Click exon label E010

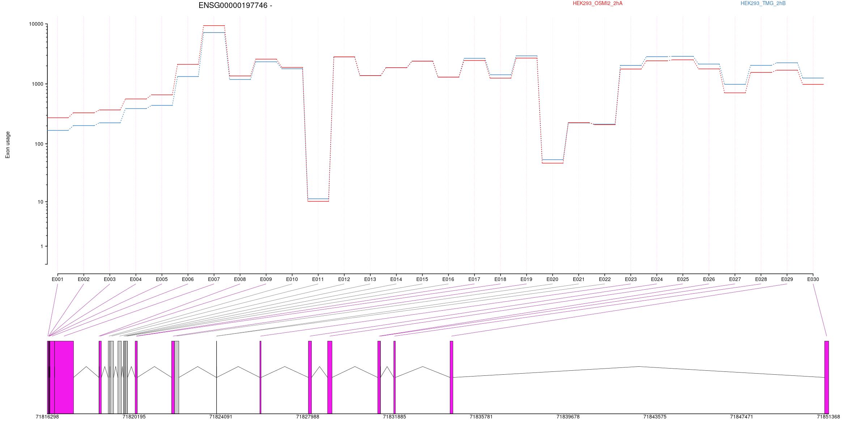coord(292,279)
